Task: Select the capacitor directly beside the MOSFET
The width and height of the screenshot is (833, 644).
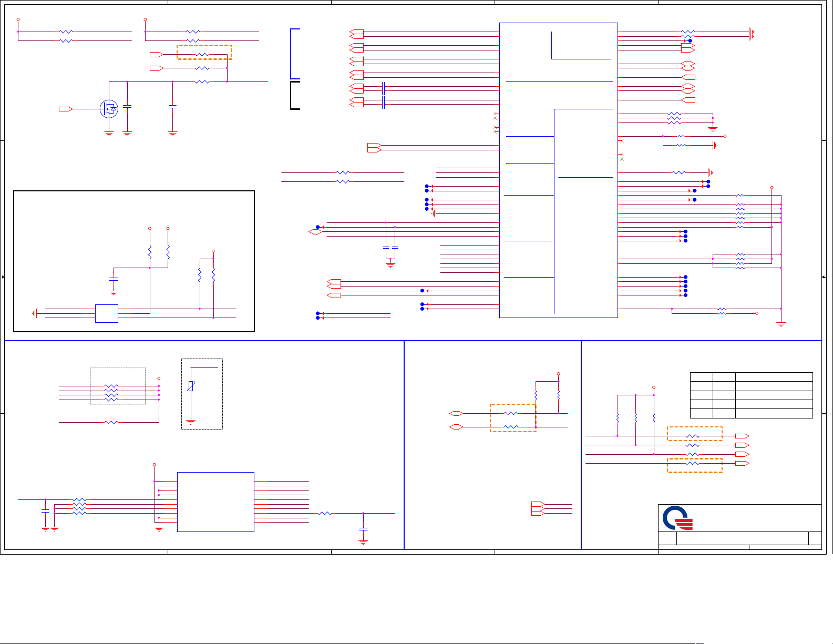Action: [x=127, y=107]
